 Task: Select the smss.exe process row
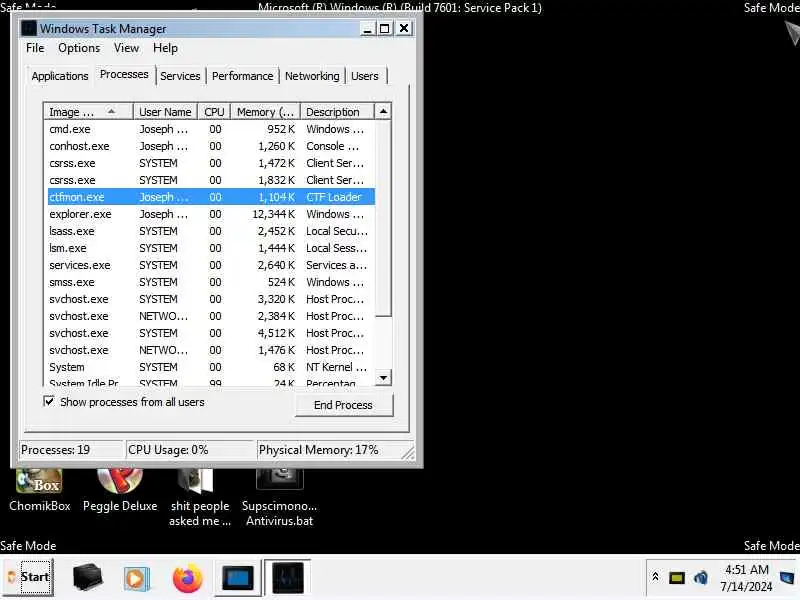(x=211, y=282)
